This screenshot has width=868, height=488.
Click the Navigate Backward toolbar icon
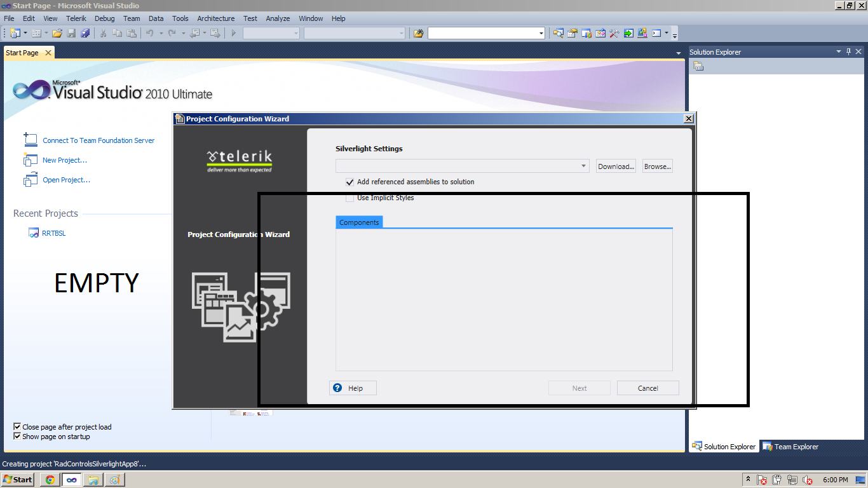(194, 33)
